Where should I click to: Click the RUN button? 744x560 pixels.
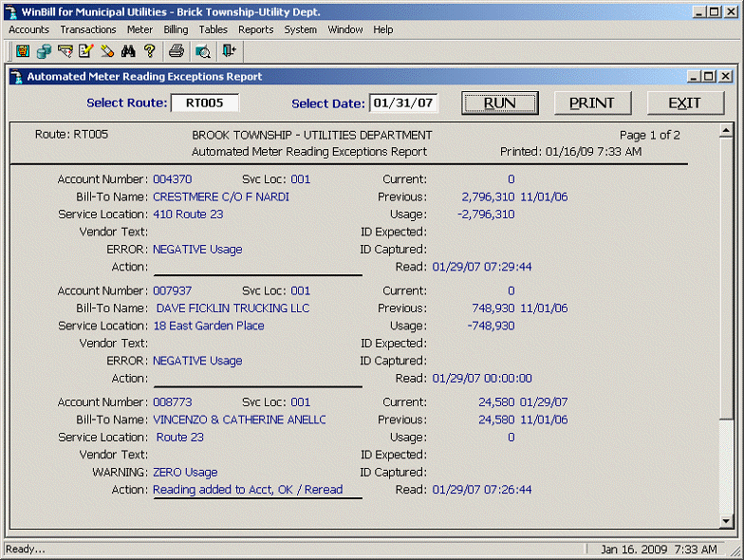click(x=499, y=103)
